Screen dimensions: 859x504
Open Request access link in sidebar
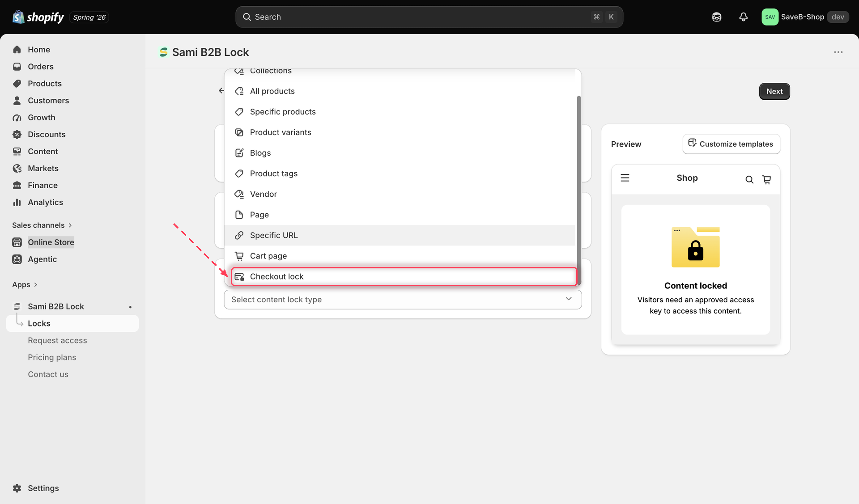click(57, 341)
